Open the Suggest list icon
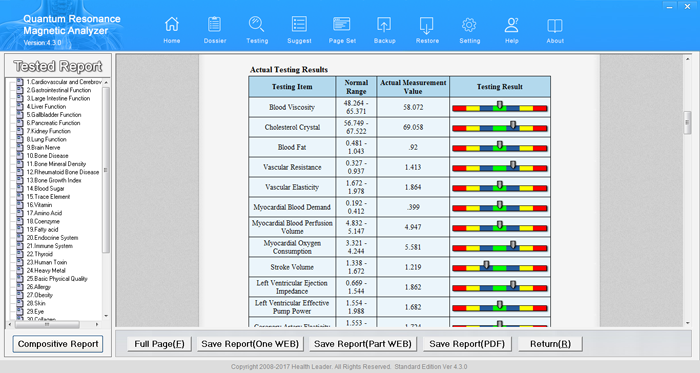Image resolution: width=700 pixels, height=373 pixels. coord(299,30)
